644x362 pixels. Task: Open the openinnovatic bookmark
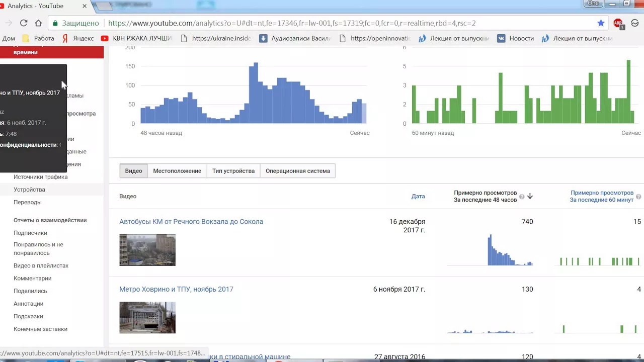point(375,38)
